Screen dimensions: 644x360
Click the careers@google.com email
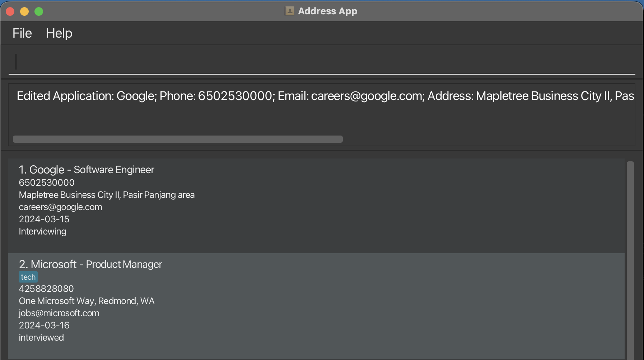(60, 207)
